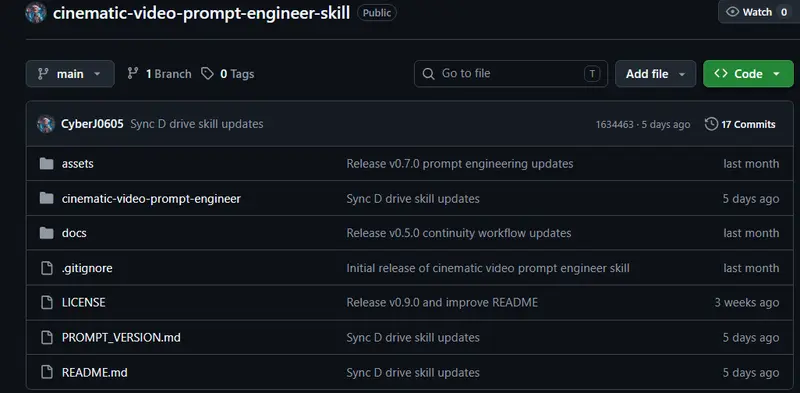Open the assets folder
Viewport: 800px width, 393px height.
(78, 164)
